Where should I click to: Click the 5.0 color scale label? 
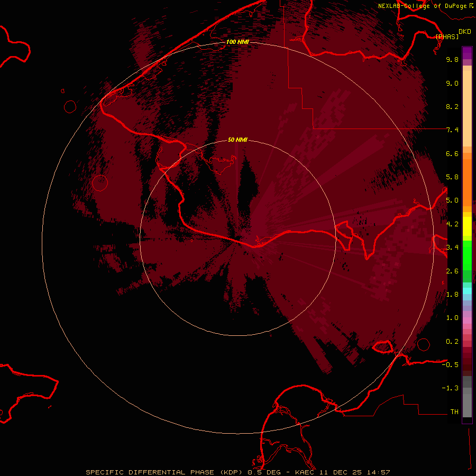(452, 200)
